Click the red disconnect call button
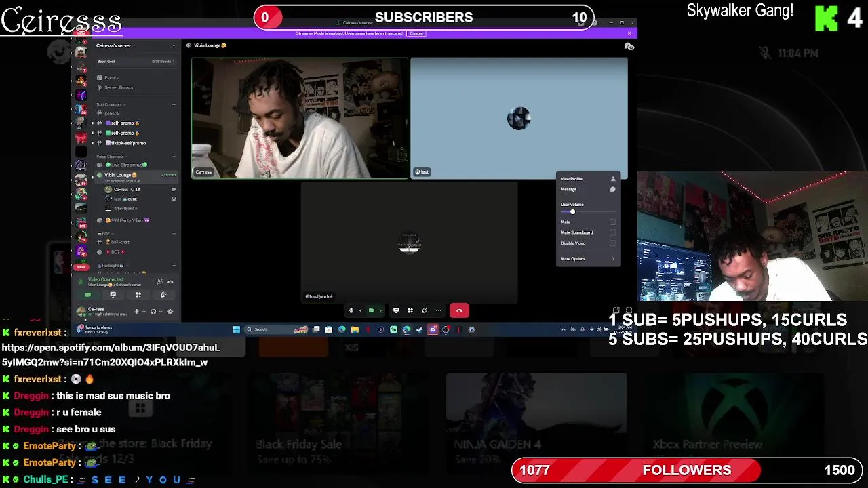 click(459, 310)
